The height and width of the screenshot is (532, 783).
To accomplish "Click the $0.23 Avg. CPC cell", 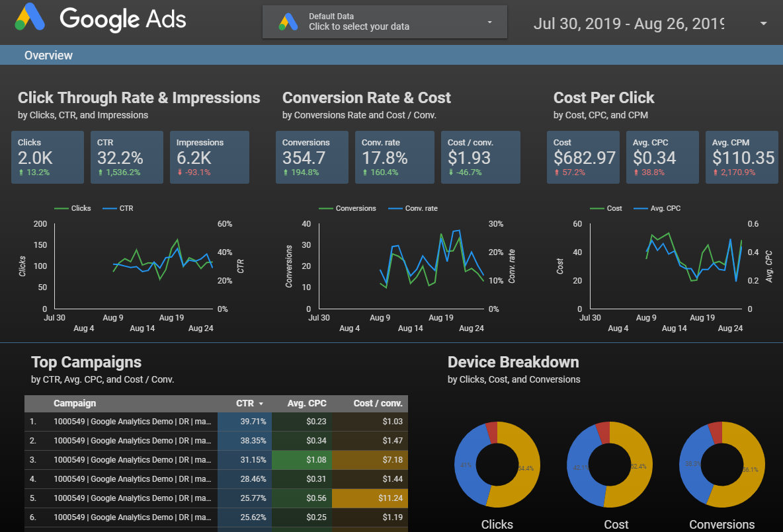I will click(x=302, y=422).
